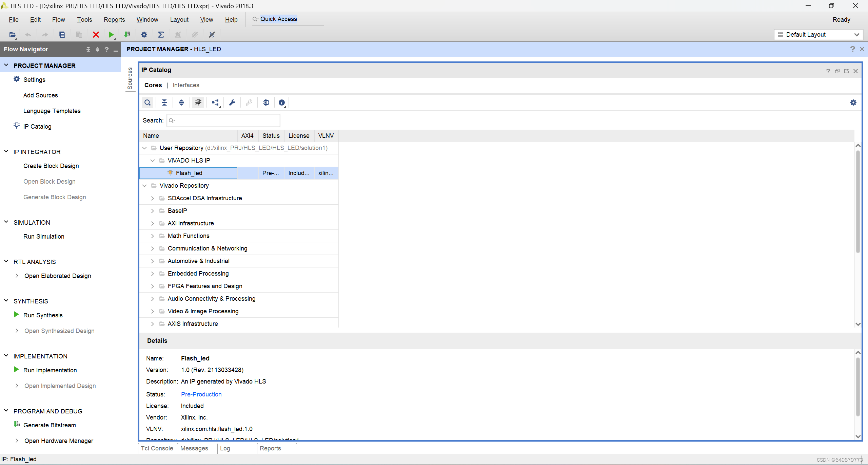Open the Flow menu
This screenshot has width=868, height=465.
click(x=58, y=20)
